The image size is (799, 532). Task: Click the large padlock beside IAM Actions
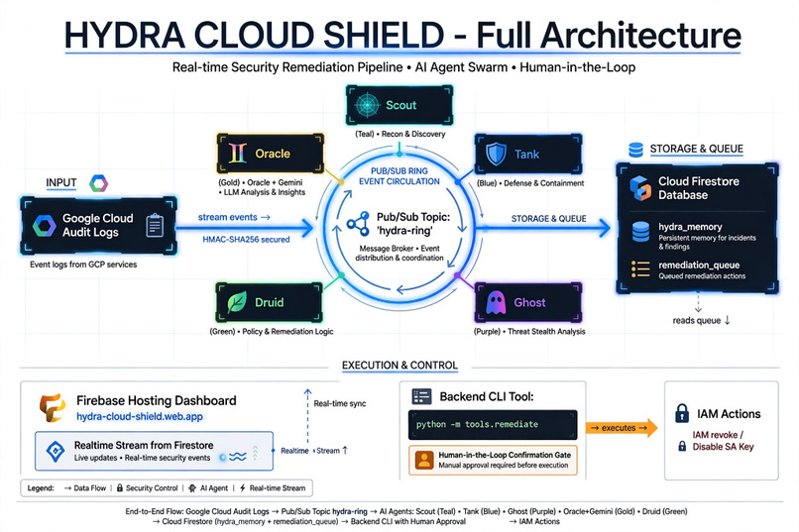pos(682,413)
